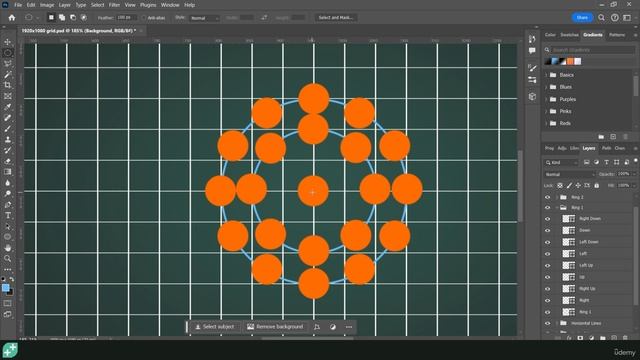The image size is (640, 360).
Task: Hide the Down layer
Action: point(548,231)
